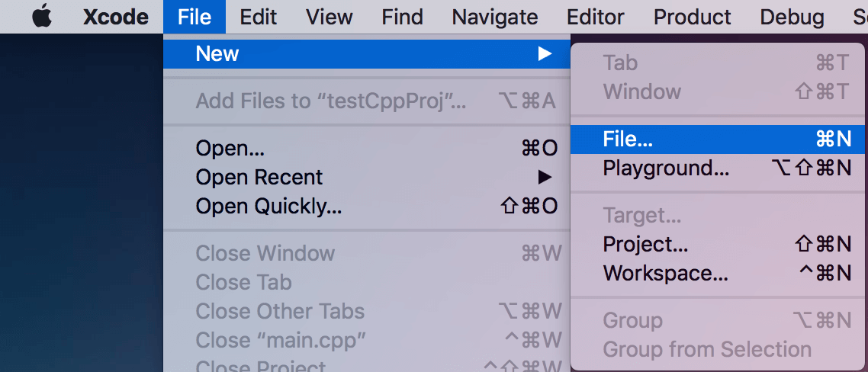Viewport: 868px width, 372px height.
Task: Open the Edit menu
Action: (258, 17)
